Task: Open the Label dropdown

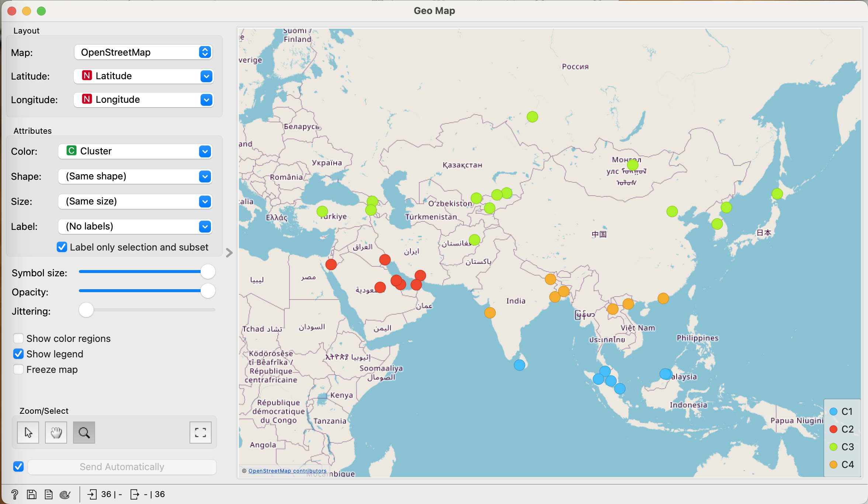Action: pos(135,226)
